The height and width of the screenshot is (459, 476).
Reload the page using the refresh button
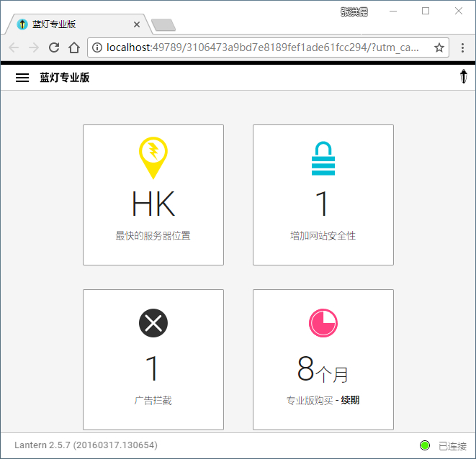54,47
